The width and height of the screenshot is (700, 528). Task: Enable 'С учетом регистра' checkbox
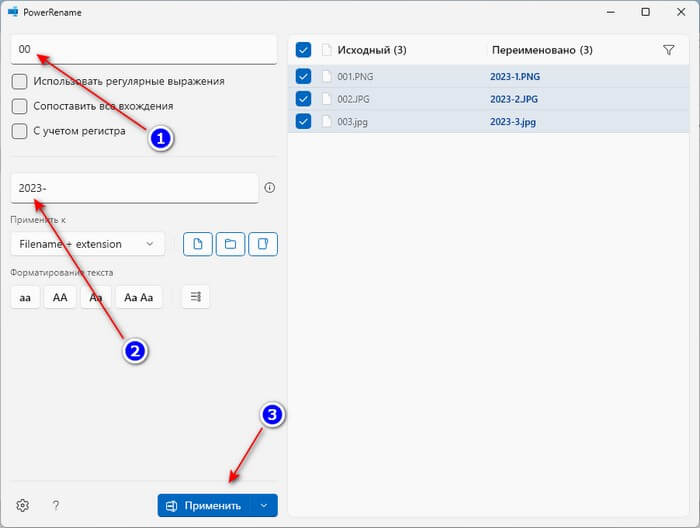point(19,131)
